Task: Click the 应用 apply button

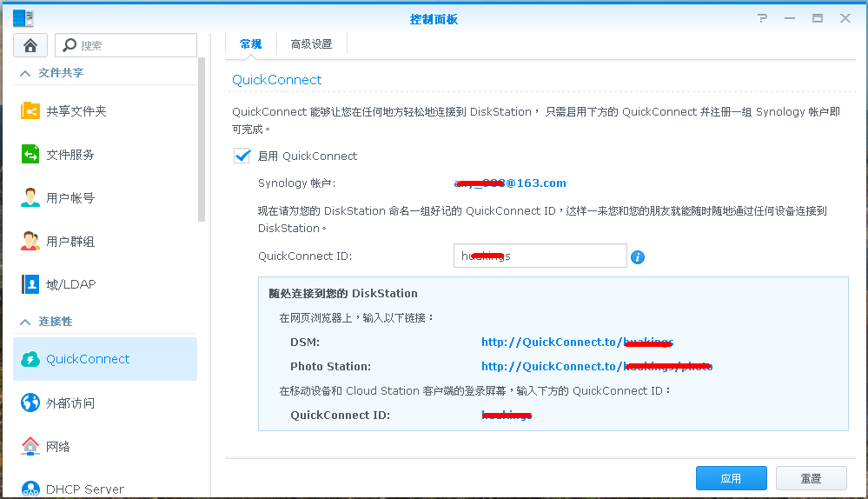Action: point(732,478)
